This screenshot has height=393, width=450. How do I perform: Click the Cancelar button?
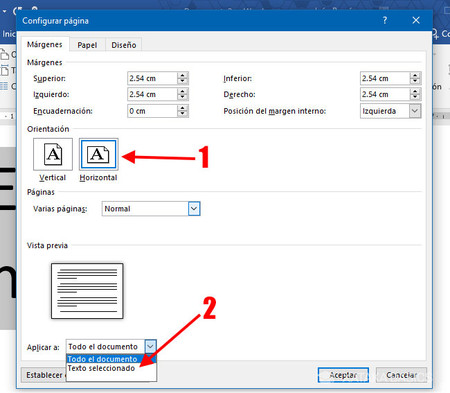point(401,375)
